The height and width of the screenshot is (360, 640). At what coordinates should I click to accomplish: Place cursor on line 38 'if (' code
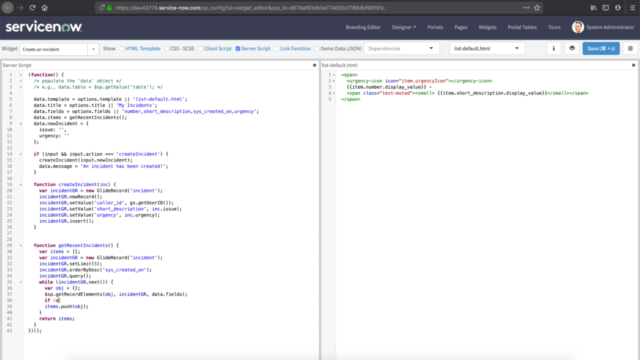pos(53,300)
